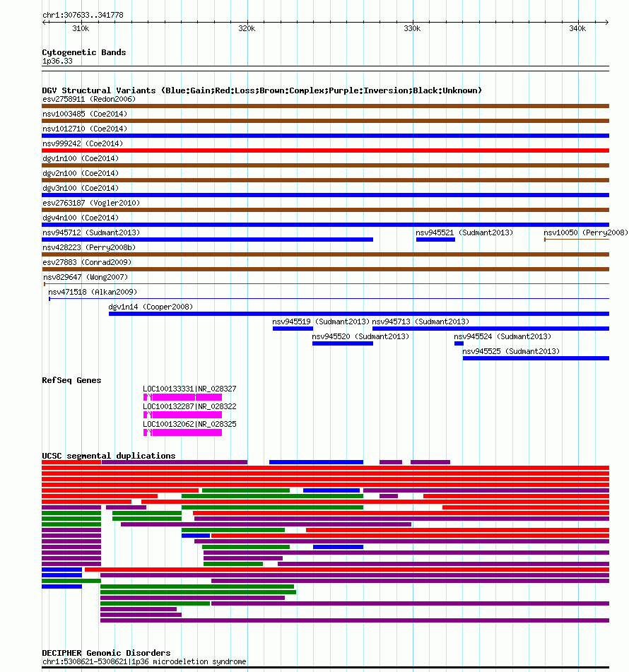
Task: Select the Cytogenetic Bands track title
Action: (x=84, y=52)
